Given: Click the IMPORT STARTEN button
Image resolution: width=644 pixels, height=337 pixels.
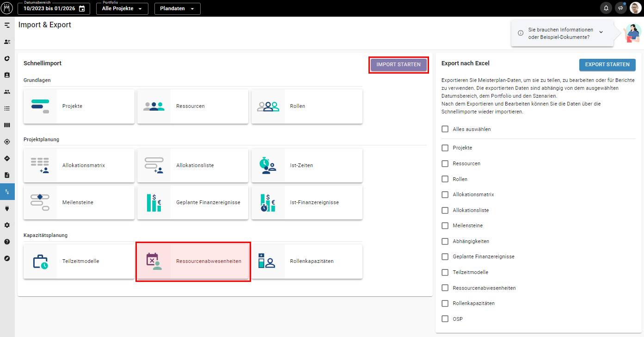Looking at the screenshot, I should 399,65.
